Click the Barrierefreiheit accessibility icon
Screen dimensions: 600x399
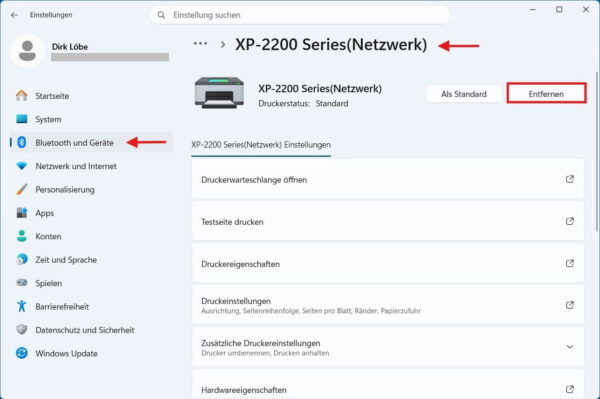pos(22,306)
